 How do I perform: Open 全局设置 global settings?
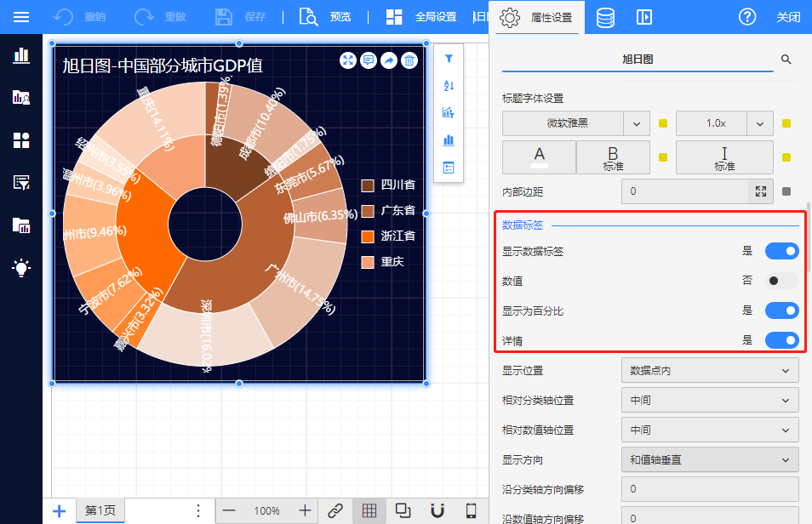[421, 17]
